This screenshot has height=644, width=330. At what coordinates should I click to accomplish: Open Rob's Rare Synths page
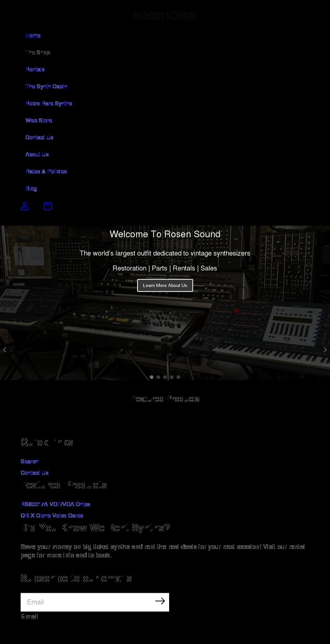pos(49,103)
